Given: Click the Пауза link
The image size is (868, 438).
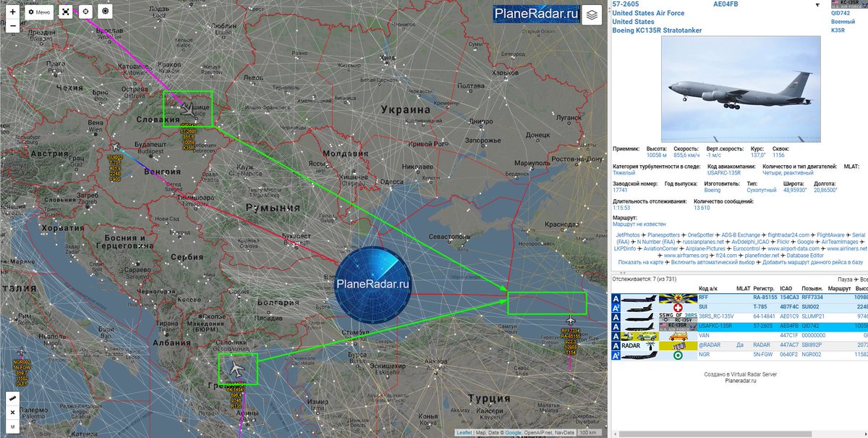Looking at the screenshot, I should tap(844, 279).
